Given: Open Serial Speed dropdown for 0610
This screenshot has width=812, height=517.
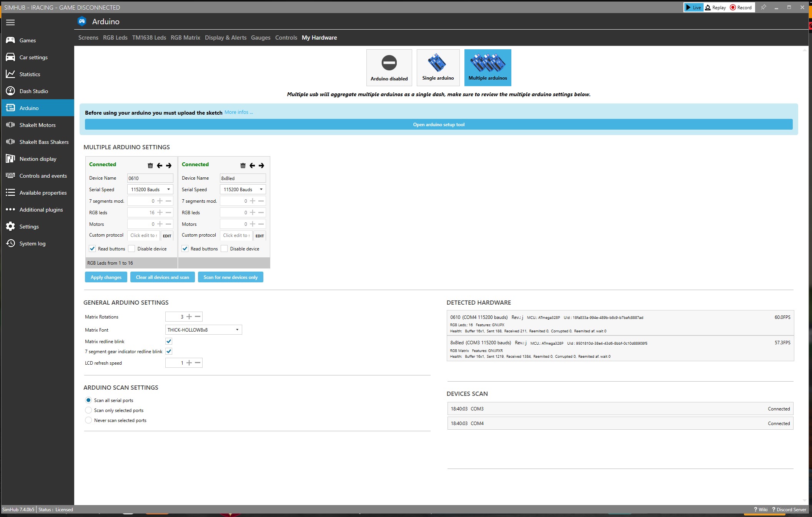Looking at the screenshot, I should pos(150,189).
